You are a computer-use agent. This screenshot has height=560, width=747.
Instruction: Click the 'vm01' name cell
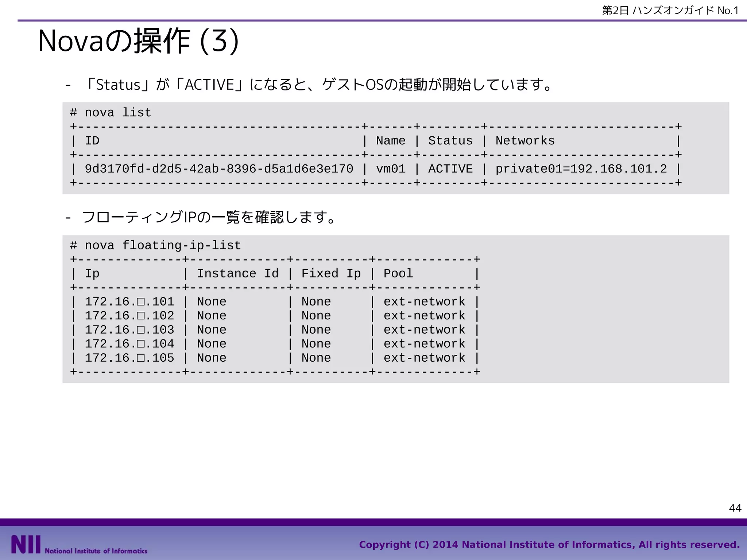tap(391, 169)
